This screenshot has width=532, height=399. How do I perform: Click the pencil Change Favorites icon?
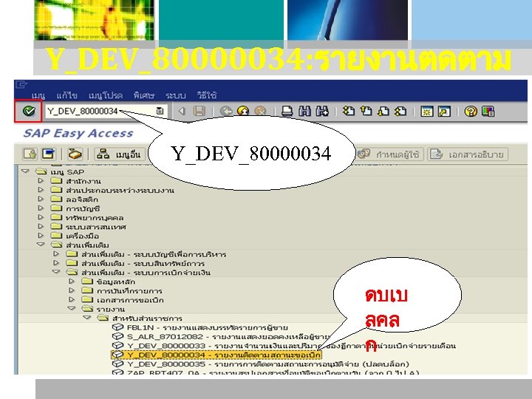pos(75,154)
